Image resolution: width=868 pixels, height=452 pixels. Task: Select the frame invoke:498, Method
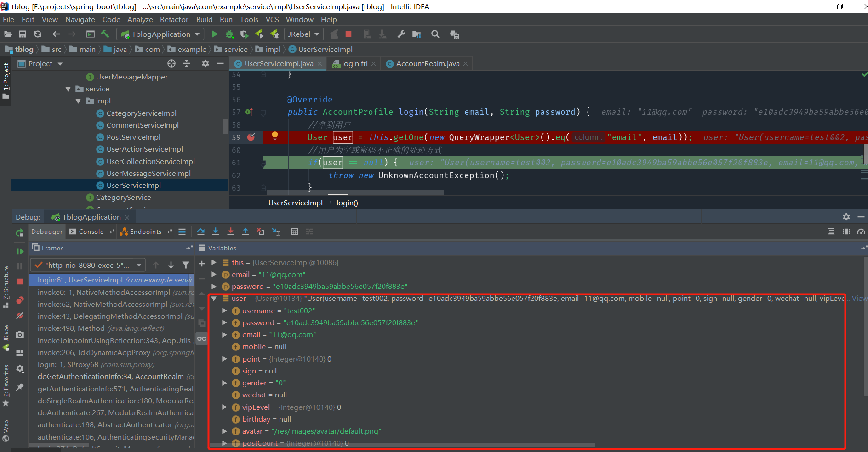pyautogui.click(x=101, y=328)
